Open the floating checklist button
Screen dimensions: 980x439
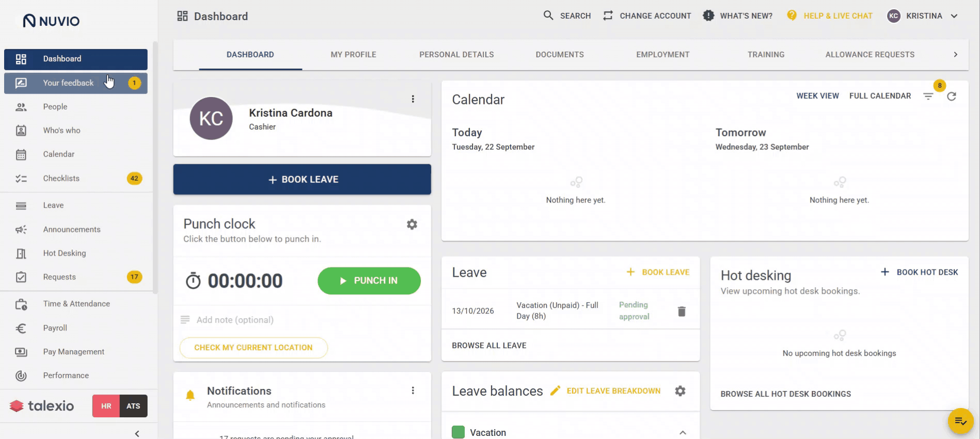pyautogui.click(x=960, y=421)
